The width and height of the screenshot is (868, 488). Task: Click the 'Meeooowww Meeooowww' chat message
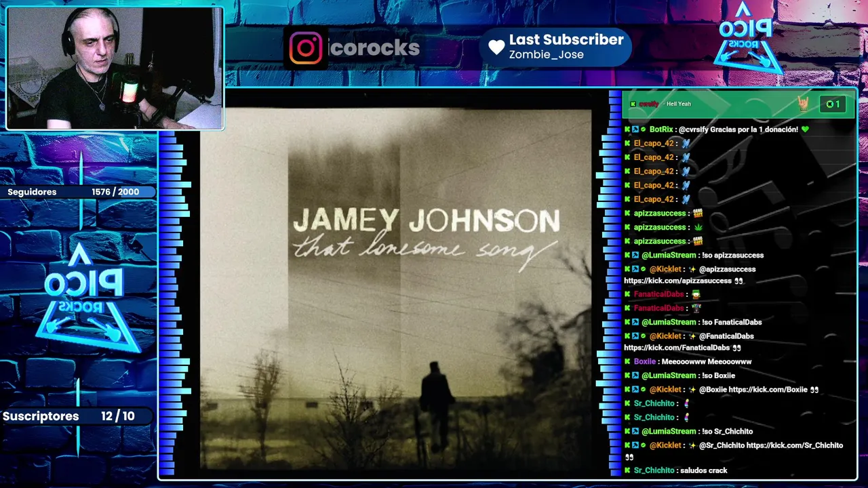click(707, 362)
